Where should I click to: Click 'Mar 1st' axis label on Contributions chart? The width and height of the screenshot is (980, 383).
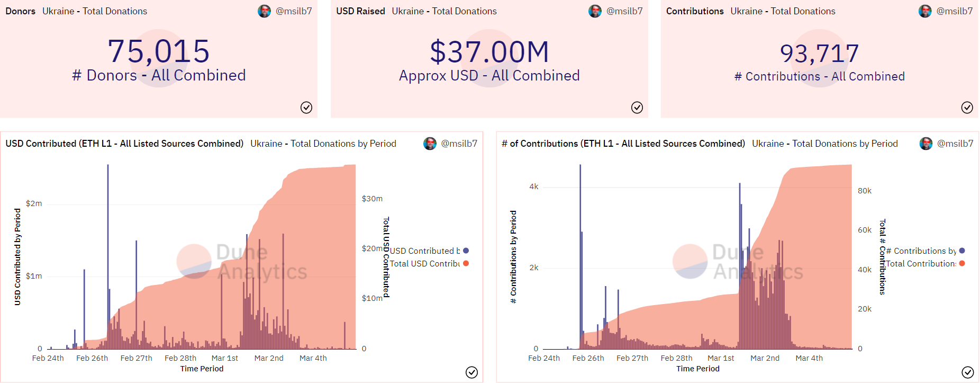721,358
